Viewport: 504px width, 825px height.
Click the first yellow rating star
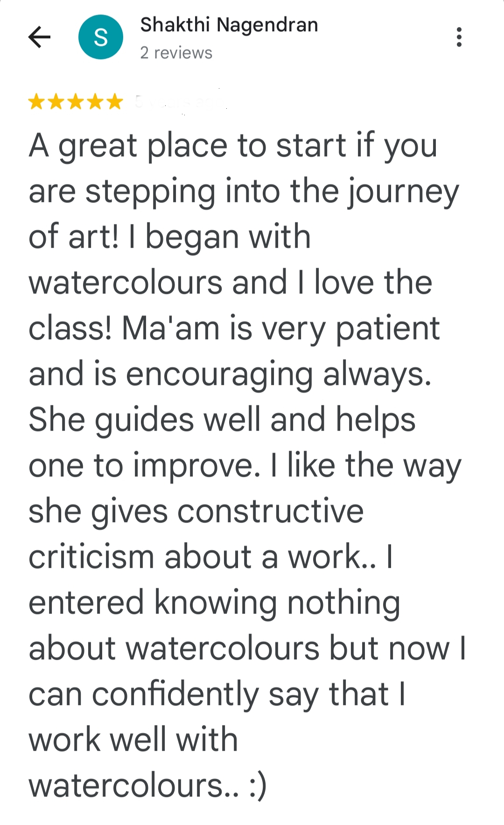pyautogui.click(x=36, y=101)
